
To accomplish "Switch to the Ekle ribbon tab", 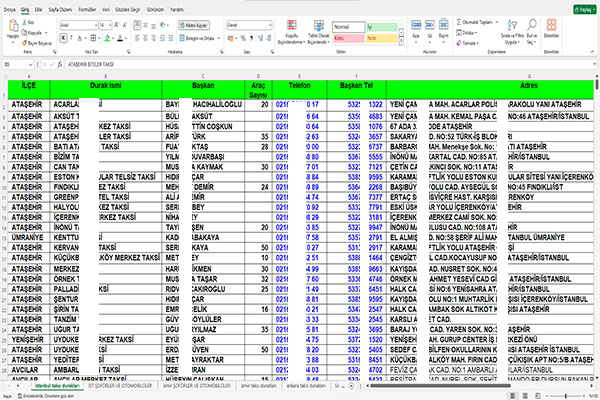I will 39,10.
